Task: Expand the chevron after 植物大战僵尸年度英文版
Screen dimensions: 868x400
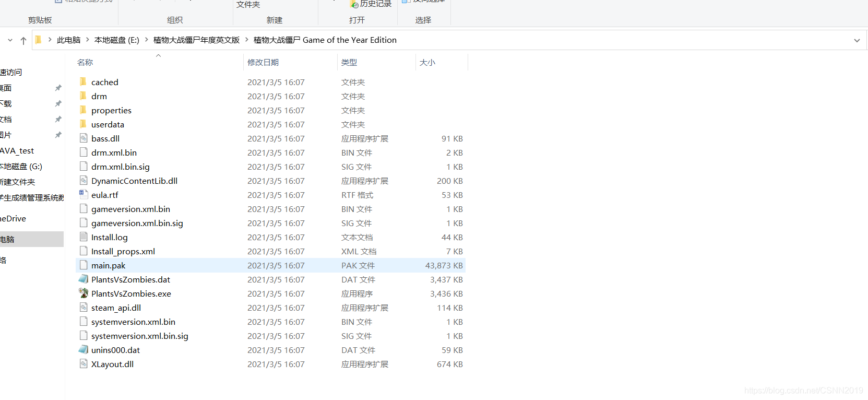Action: click(247, 40)
